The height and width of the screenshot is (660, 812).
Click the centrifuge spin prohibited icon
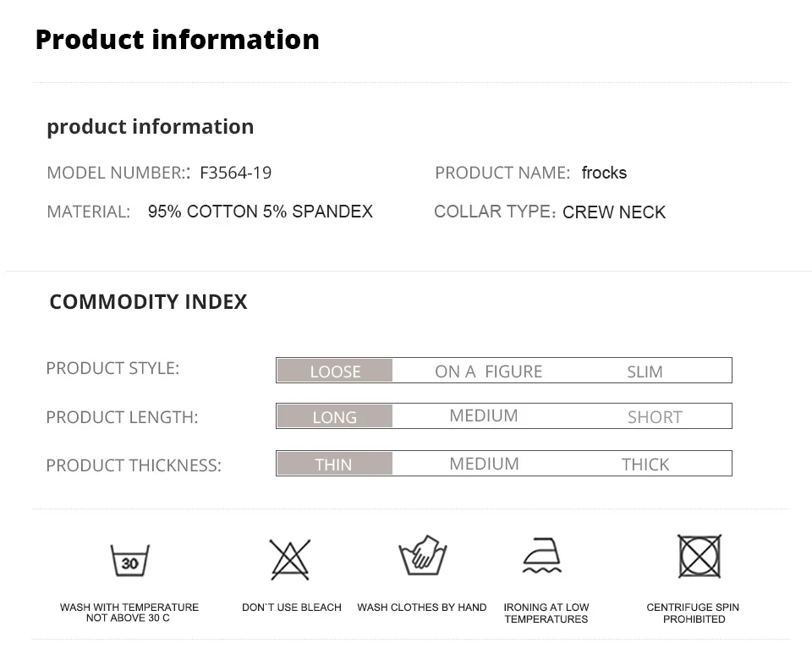click(x=700, y=557)
